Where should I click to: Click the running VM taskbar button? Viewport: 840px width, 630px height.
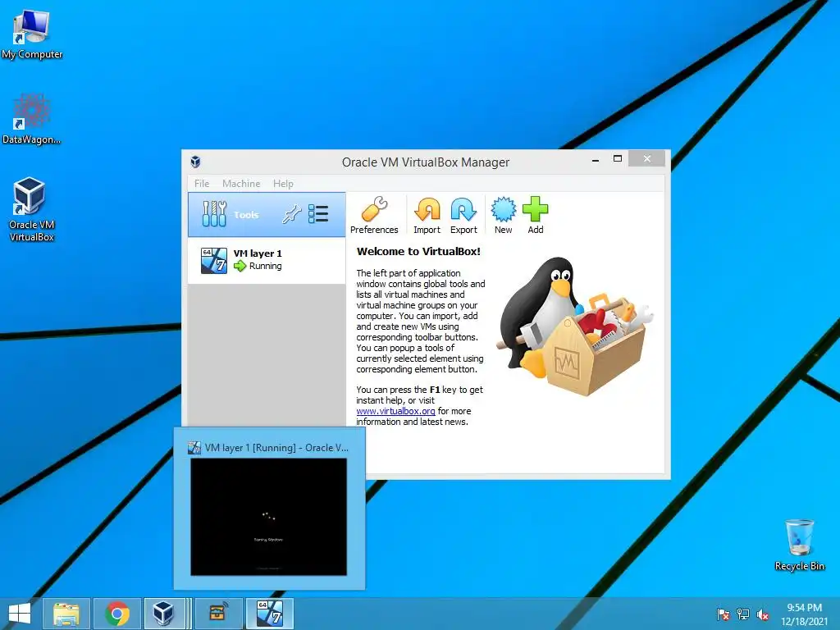click(269, 614)
